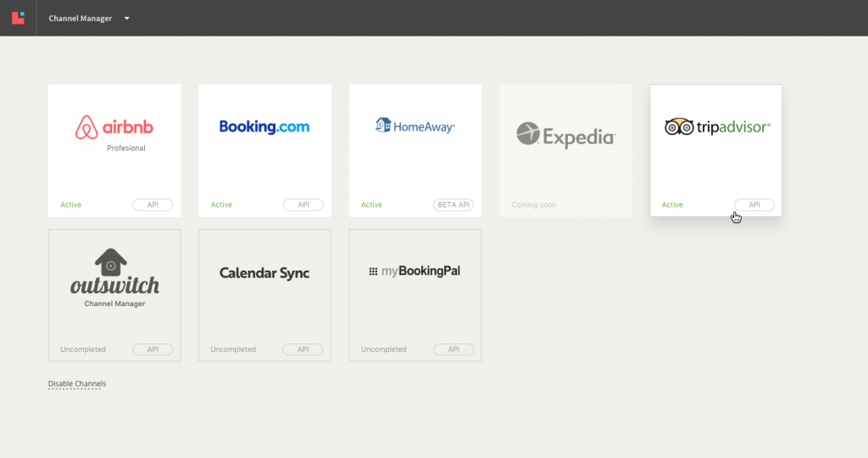The height and width of the screenshot is (458, 868).
Task: Click the API badge on myBookingPal card
Action: pyautogui.click(x=453, y=349)
